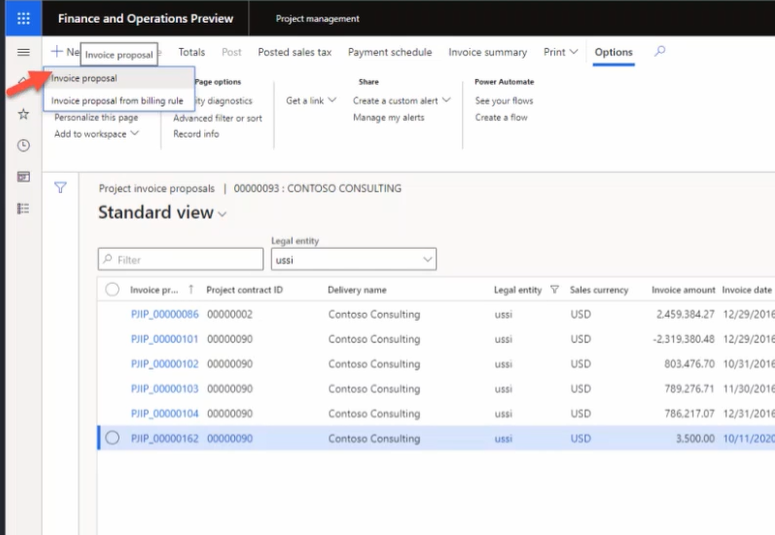Click Create a flow
This screenshot has width=775, height=535.
pos(501,117)
